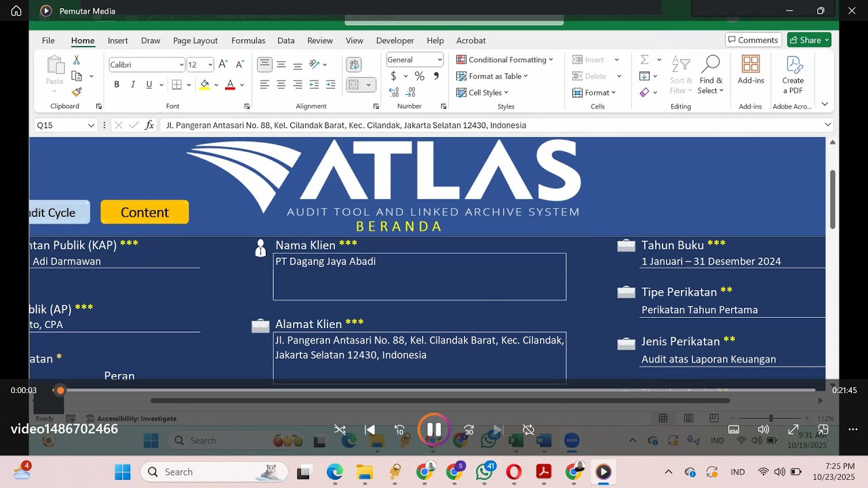868x488 pixels.
Task: Toggle Italic formatting
Action: click(x=133, y=85)
